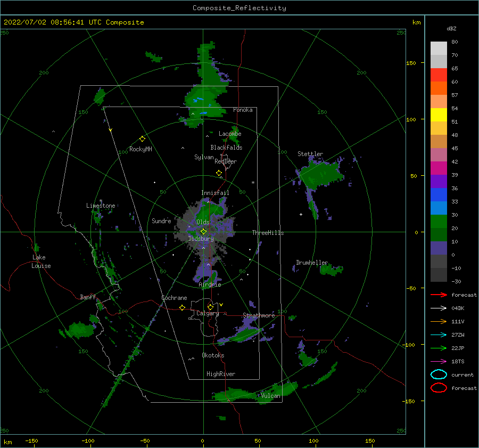
Task: Click the yellow diamond marker above Calgary
Action: click(x=210, y=307)
